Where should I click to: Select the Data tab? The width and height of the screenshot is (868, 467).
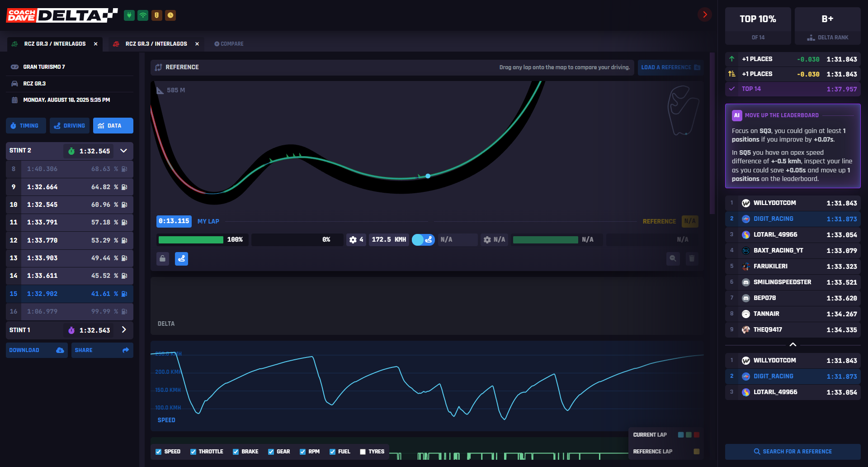point(113,126)
